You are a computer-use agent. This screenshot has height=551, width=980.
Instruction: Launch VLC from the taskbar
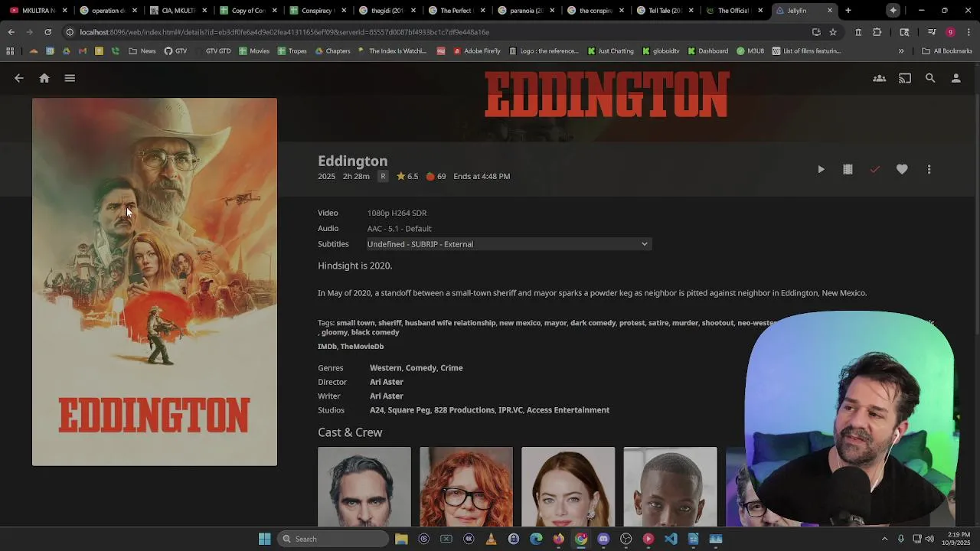[x=492, y=539]
